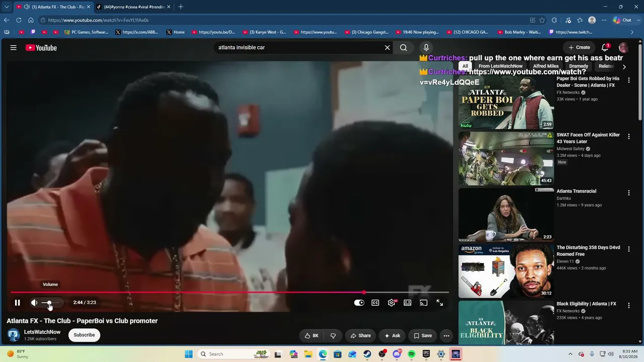This screenshot has height=362, width=644.
Task: Select the From LetsWatchNow chip
Action: 500,66
